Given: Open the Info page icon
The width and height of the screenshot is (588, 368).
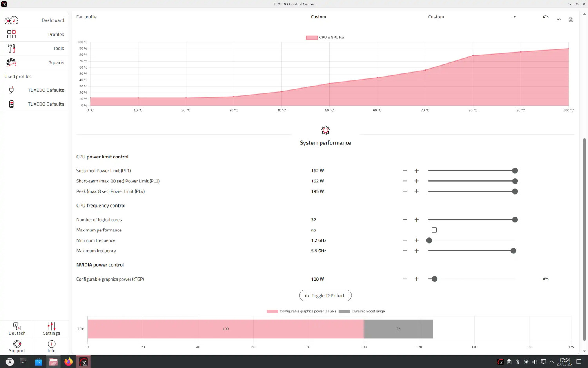Looking at the screenshot, I should 51,344.
